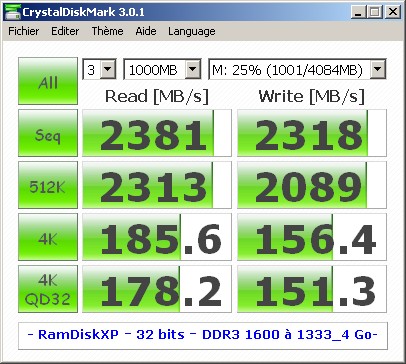Close the CrystalDiskMark window
This screenshot has width=406, height=364.
[393, 12]
